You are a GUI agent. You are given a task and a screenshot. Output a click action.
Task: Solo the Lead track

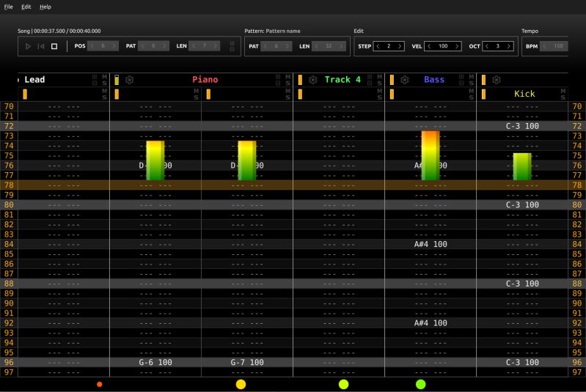point(104,83)
